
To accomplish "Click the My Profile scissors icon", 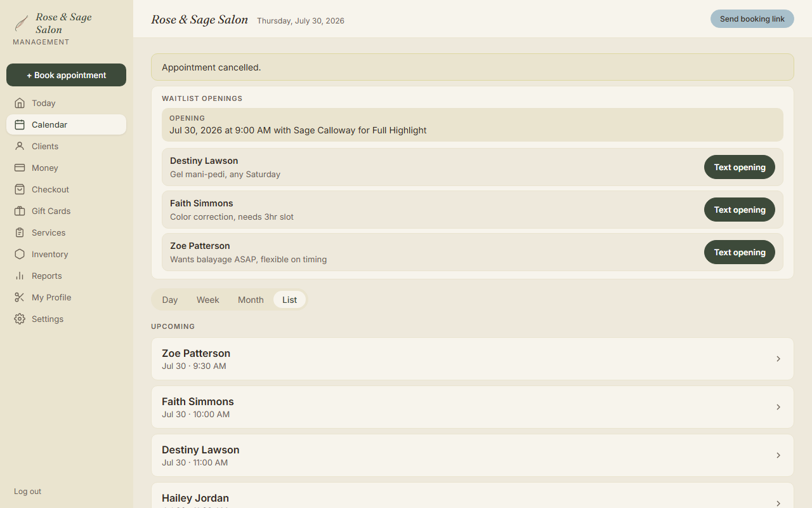I will click(x=20, y=297).
